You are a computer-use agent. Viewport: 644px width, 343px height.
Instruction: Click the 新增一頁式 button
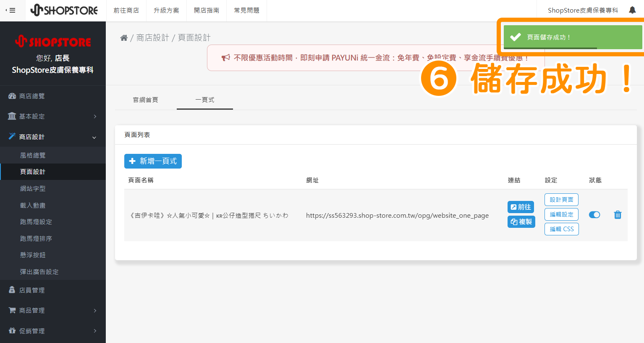153,161
